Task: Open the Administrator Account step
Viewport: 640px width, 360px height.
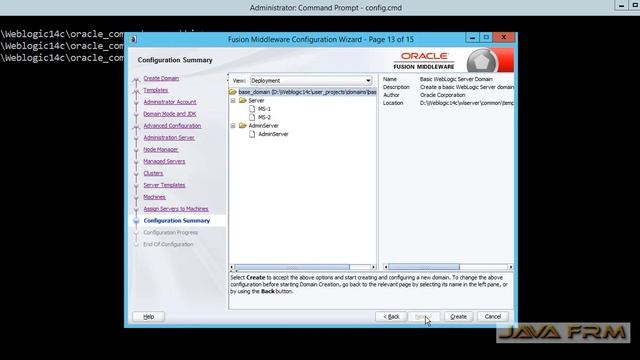Action: point(170,102)
